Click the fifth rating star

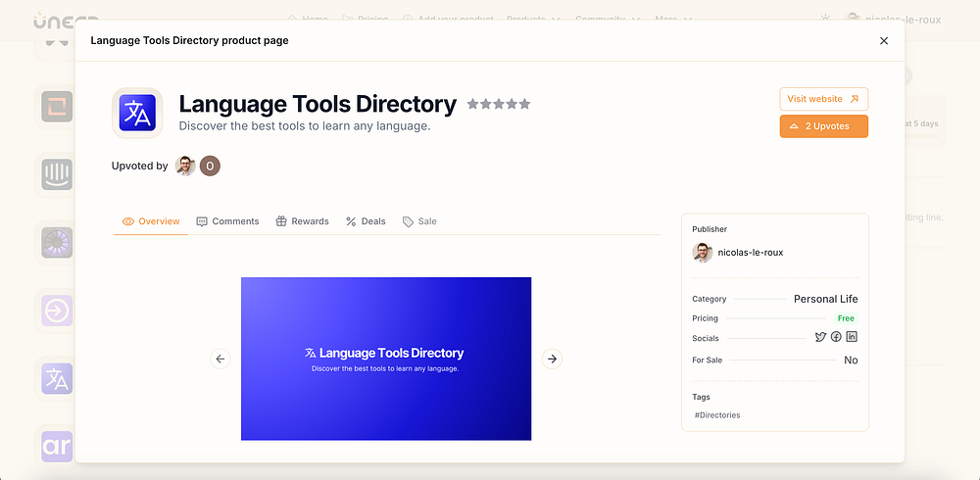(x=524, y=104)
